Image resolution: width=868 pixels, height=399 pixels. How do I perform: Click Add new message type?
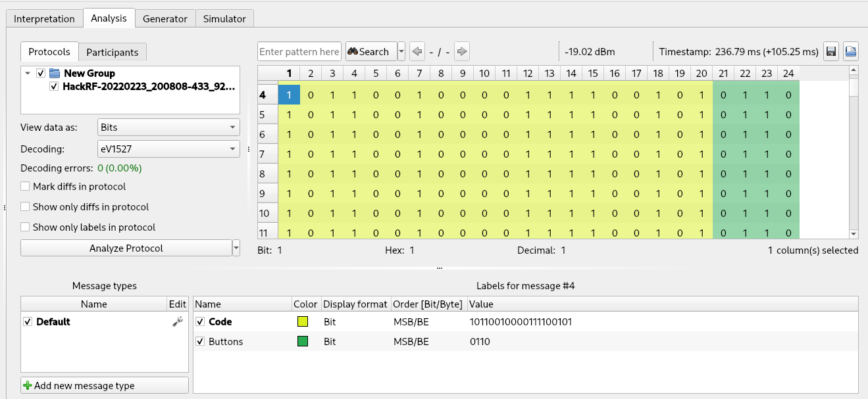point(105,386)
